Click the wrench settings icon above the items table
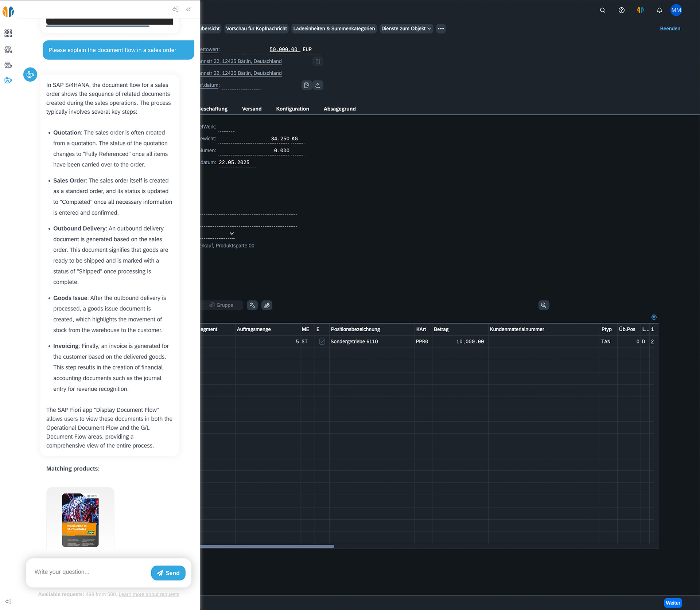The width and height of the screenshot is (700, 610). click(252, 305)
